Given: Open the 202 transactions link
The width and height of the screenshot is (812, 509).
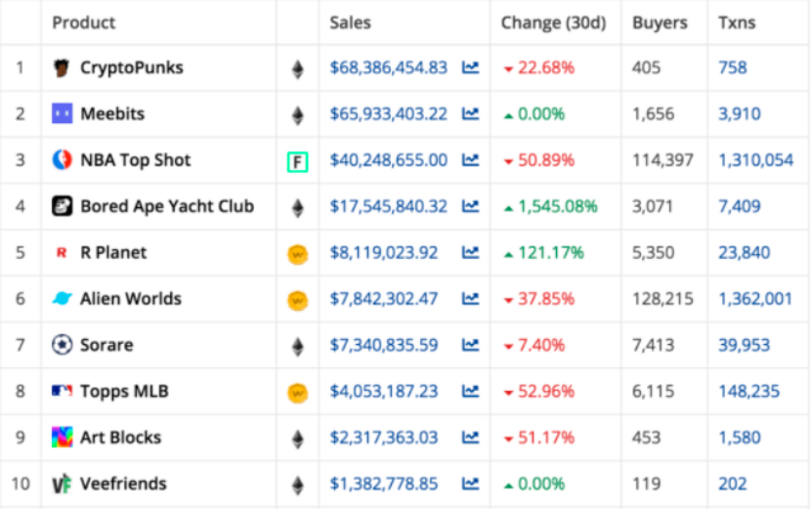Looking at the screenshot, I should 732,484.
